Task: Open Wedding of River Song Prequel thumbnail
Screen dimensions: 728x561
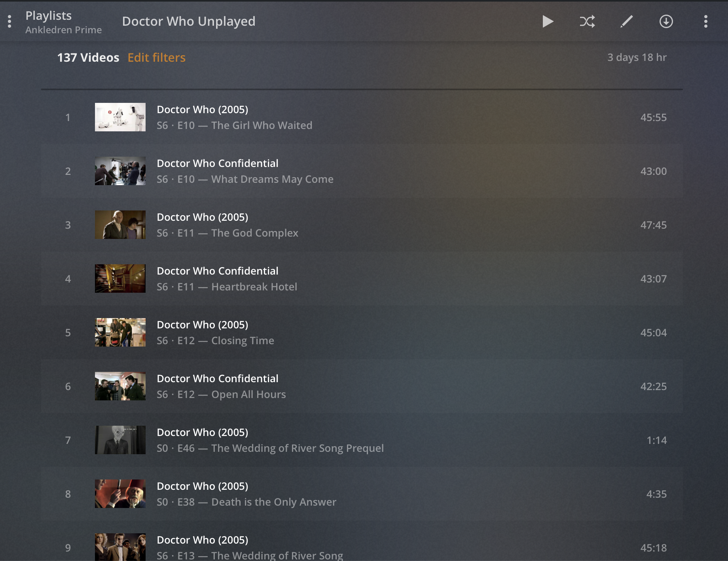Action: [x=120, y=440]
